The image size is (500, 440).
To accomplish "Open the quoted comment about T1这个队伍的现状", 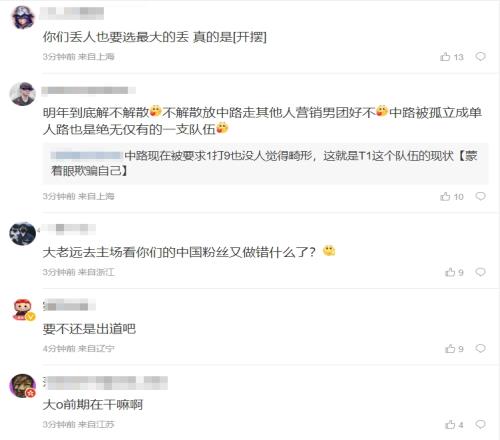I will coord(265,163).
